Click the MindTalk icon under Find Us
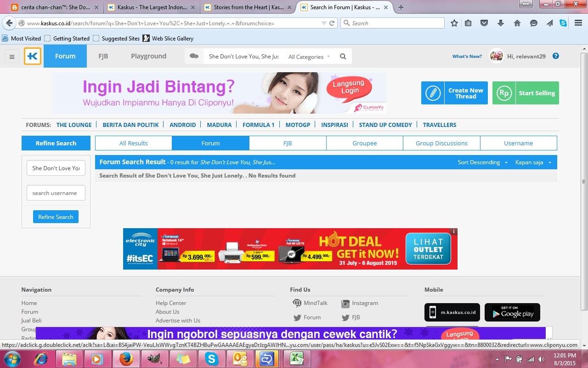Screen dimensions: 588x368 tap(297, 303)
